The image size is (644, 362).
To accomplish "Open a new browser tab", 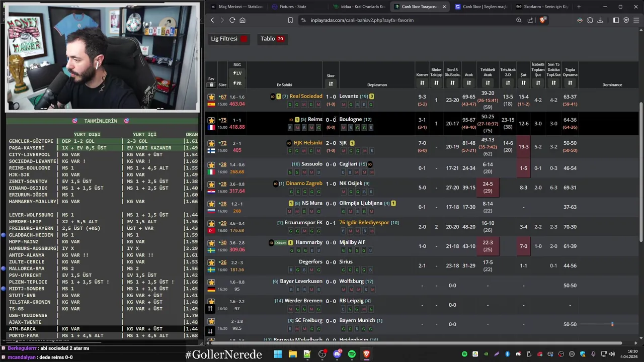I will coord(579,7).
